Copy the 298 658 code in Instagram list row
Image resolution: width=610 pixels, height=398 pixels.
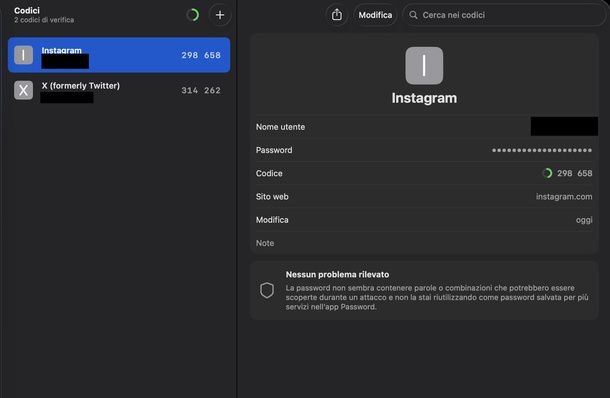(201, 55)
